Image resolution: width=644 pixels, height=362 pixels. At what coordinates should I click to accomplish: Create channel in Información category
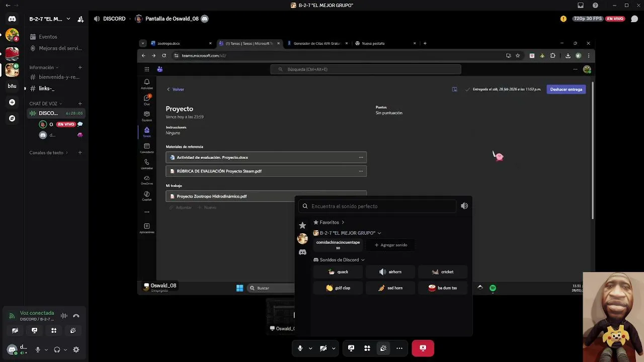tap(80, 67)
